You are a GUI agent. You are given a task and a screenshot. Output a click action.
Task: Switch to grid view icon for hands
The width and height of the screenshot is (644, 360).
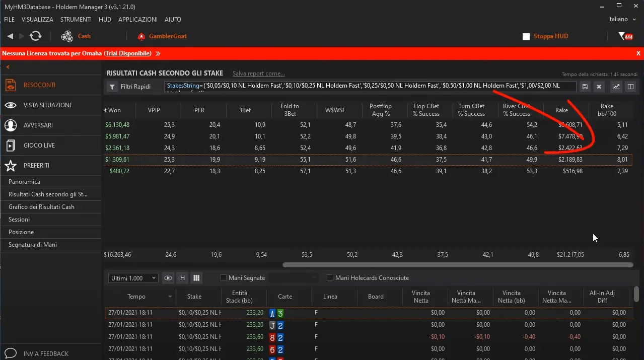click(x=196, y=278)
